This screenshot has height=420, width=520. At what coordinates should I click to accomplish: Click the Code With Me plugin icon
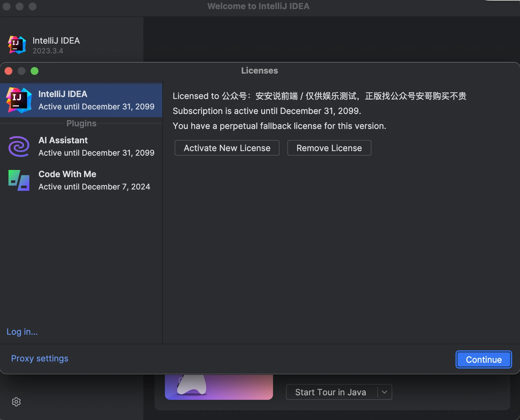[x=19, y=180]
